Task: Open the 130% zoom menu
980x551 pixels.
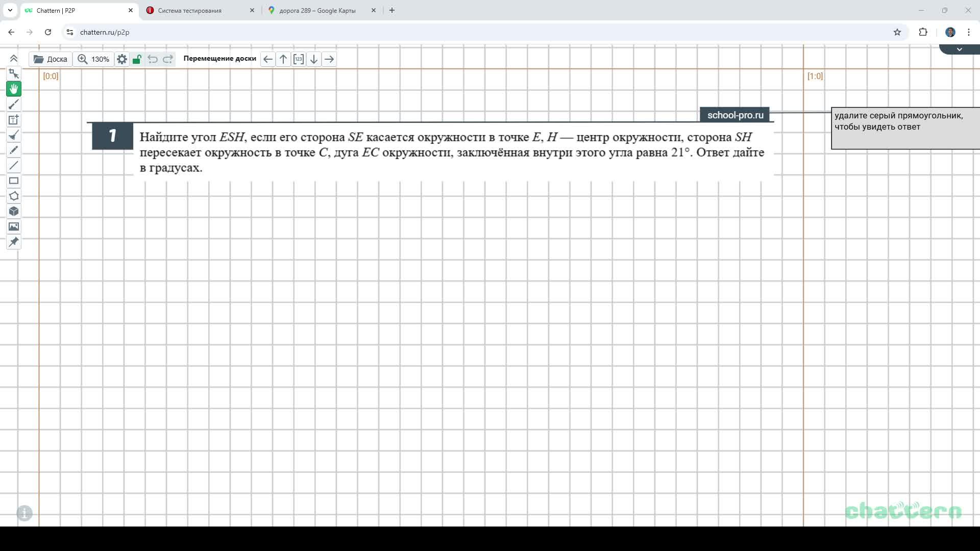Action: pyautogui.click(x=93, y=59)
